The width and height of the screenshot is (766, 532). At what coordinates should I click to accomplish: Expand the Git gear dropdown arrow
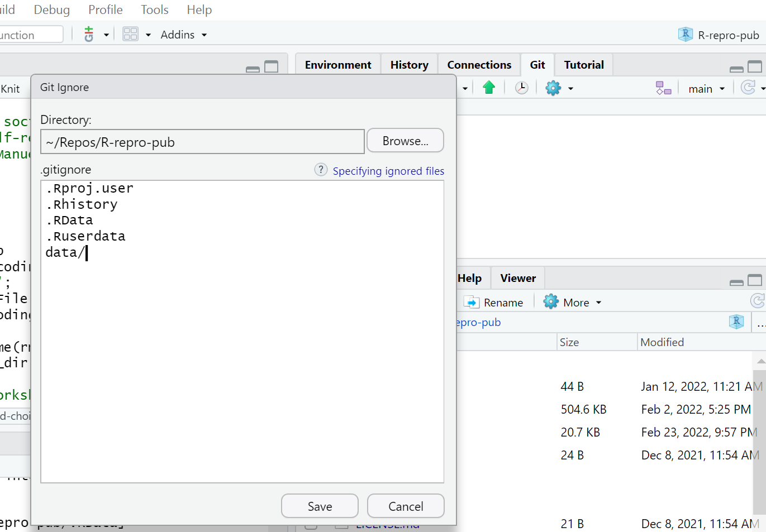click(x=570, y=88)
